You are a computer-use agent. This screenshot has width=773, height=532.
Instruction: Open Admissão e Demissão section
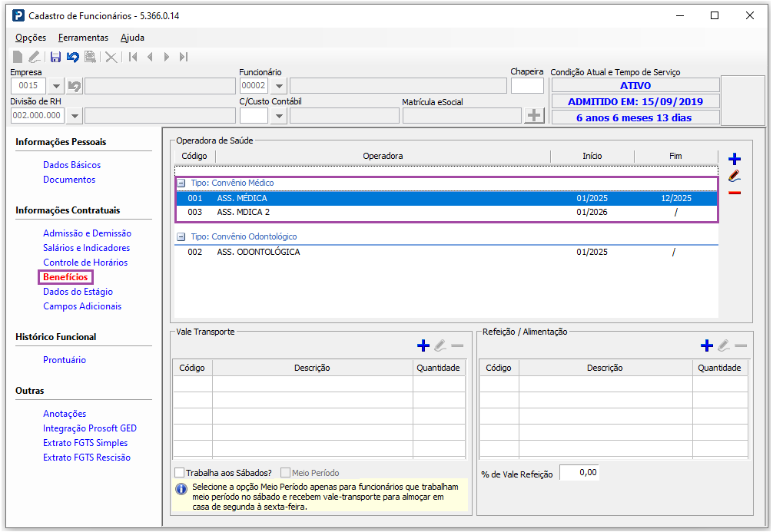88,233
